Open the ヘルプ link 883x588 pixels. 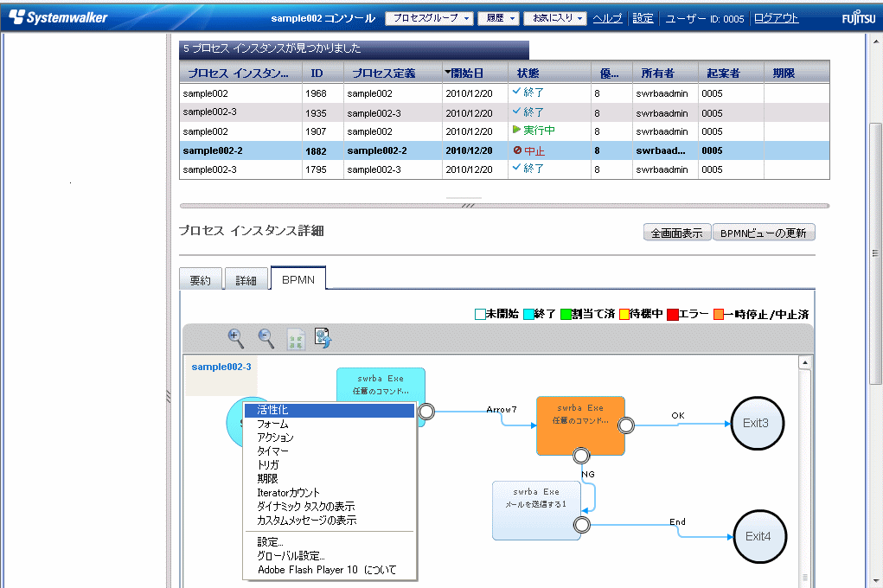(x=608, y=18)
